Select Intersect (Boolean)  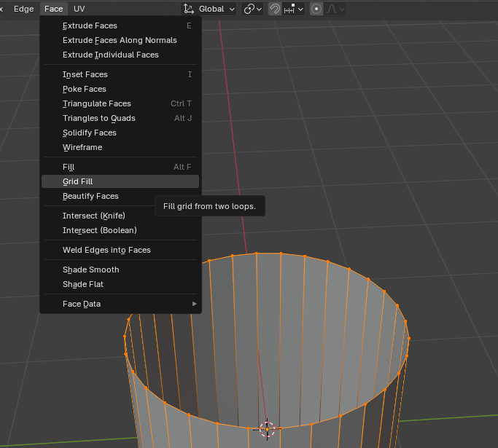120,231
